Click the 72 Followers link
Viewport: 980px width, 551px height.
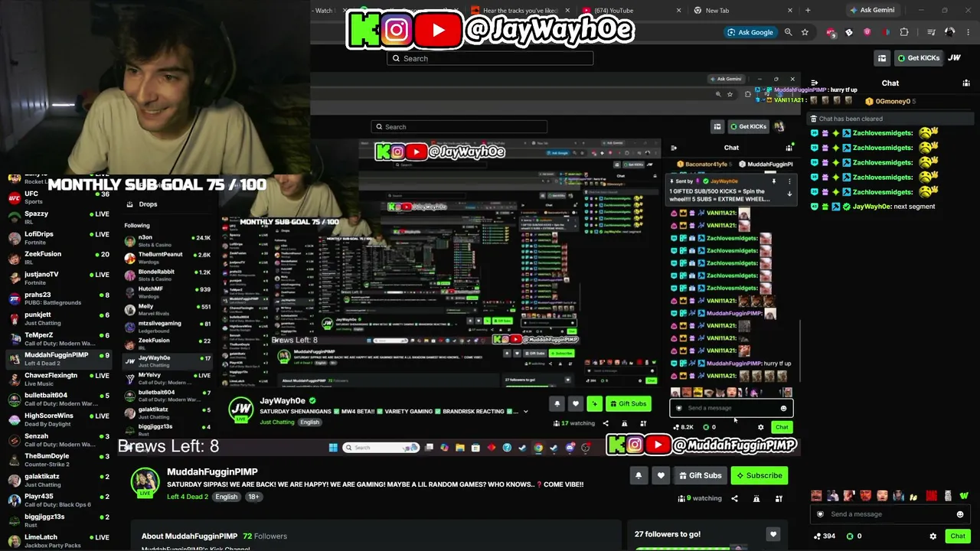(265, 536)
